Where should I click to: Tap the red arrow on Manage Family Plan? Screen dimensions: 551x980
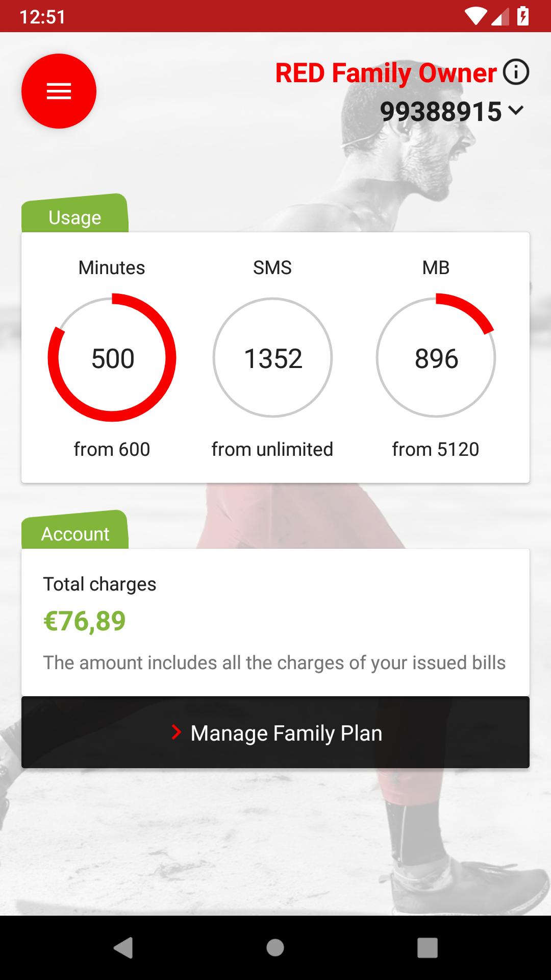177,732
